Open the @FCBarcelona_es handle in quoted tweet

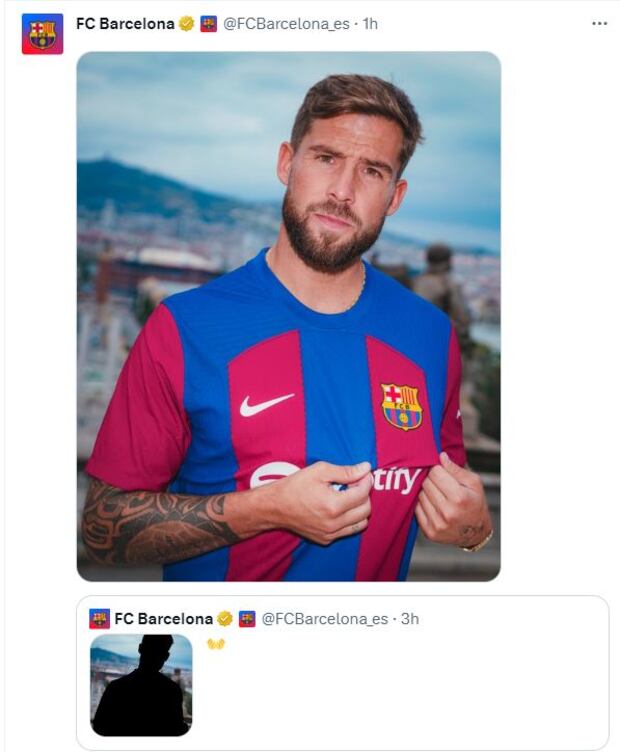tap(325, 619)
